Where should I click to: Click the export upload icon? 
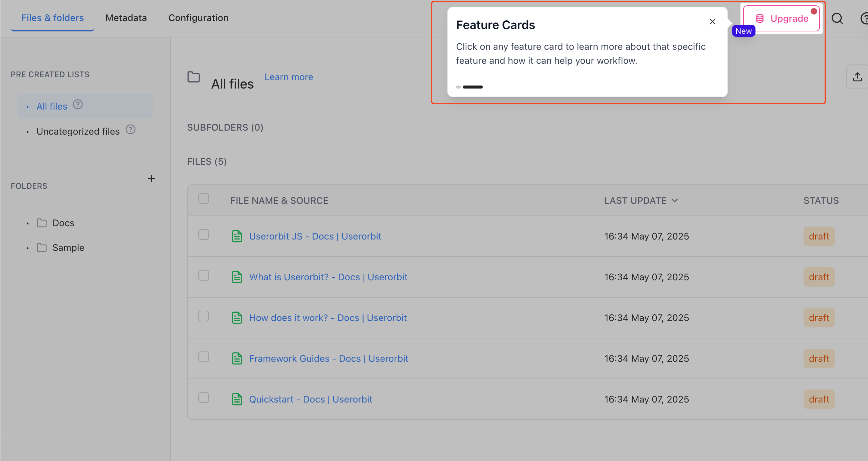pyautogui.click(x=857, y=77)
